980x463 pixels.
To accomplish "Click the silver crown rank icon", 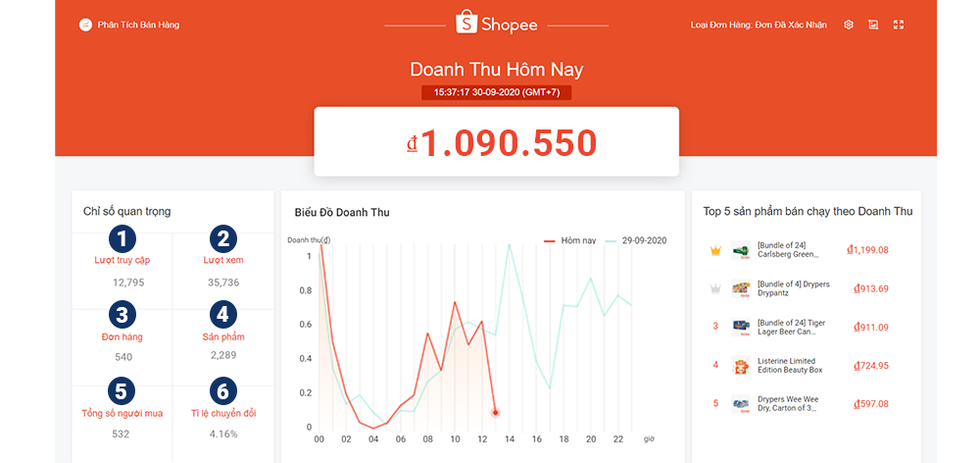I will pyautogui.click(x=715, y=289).
